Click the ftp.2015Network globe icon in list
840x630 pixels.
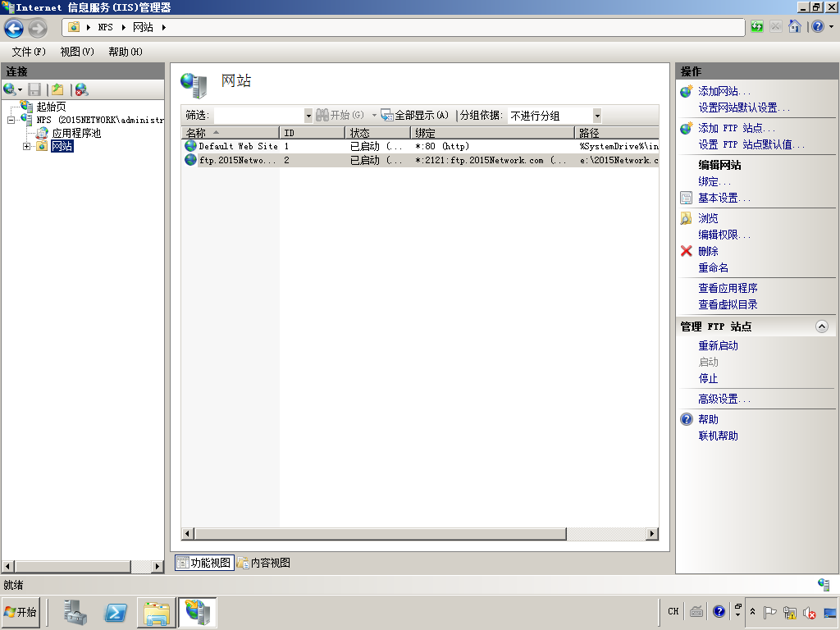coord(190,160)
